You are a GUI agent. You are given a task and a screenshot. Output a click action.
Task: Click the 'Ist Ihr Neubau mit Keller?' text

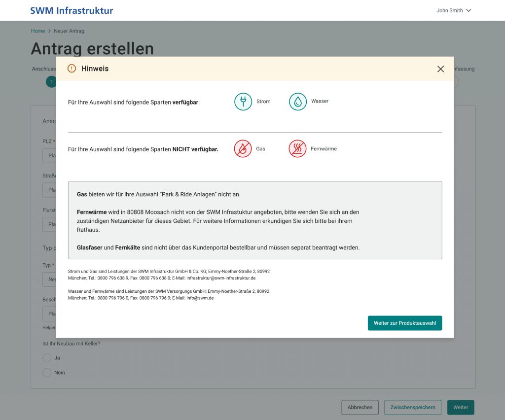pos(71,344)
